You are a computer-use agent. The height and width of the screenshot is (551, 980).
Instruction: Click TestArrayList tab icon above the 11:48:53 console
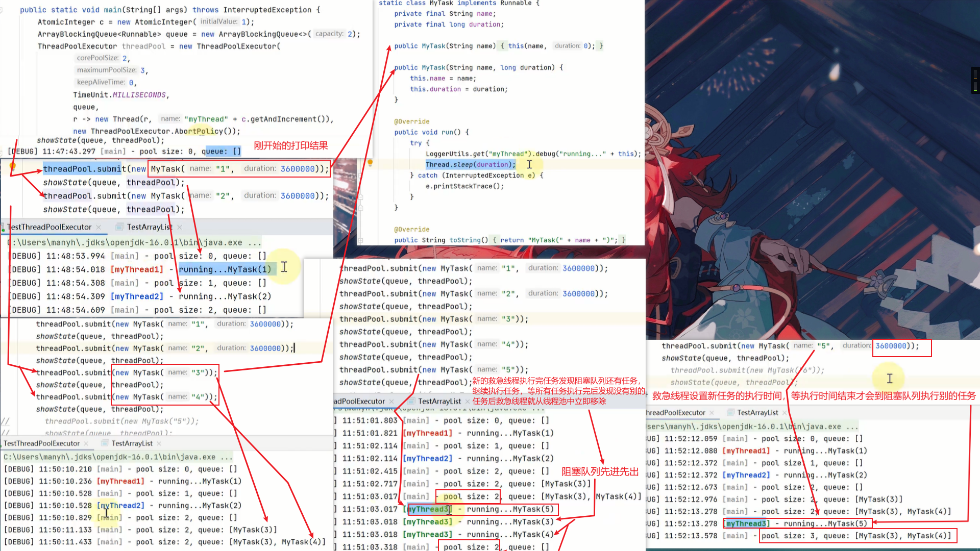click(x=119, y=227)
